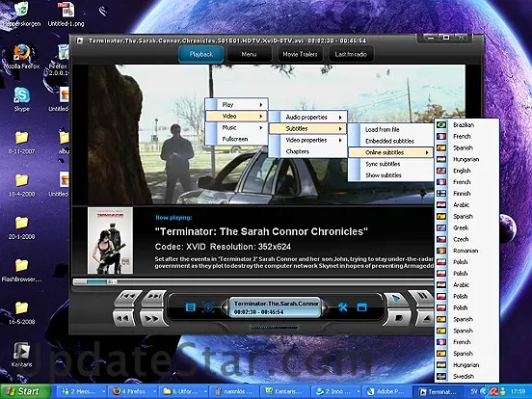Select Finnish subtitle language
Image resolution: width=532 pixels, height=399 pixels.
[x=466, y=194]
